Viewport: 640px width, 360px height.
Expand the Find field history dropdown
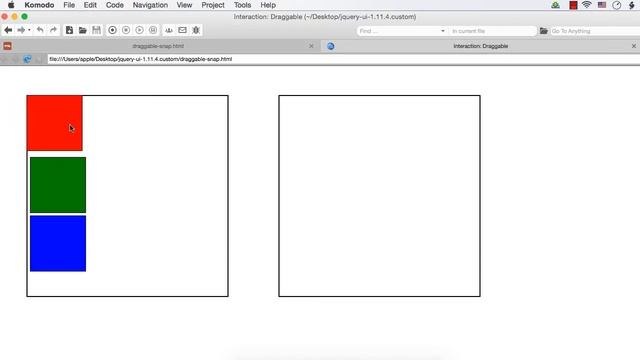tap(443, 31)
